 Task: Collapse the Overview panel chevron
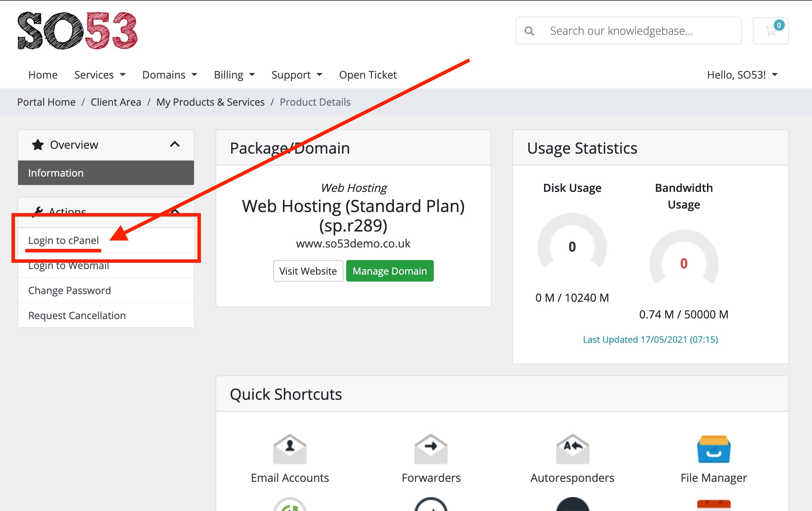coord(175,144)
